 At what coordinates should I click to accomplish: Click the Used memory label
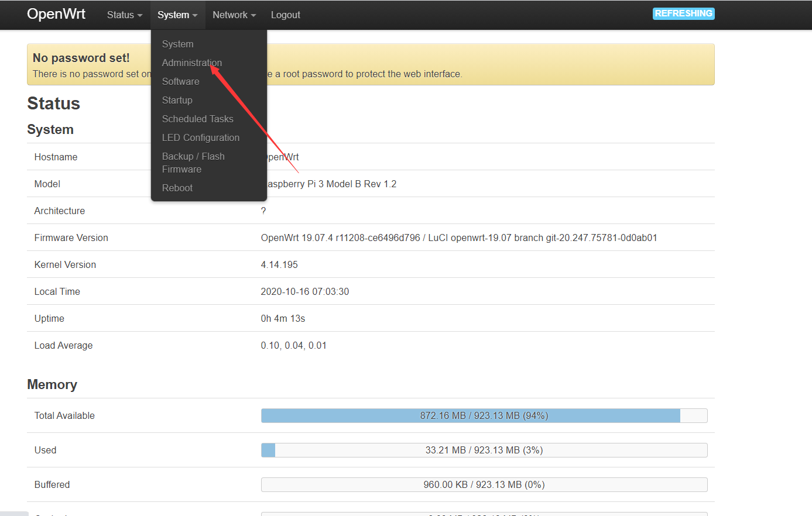(x=45, y=450)
